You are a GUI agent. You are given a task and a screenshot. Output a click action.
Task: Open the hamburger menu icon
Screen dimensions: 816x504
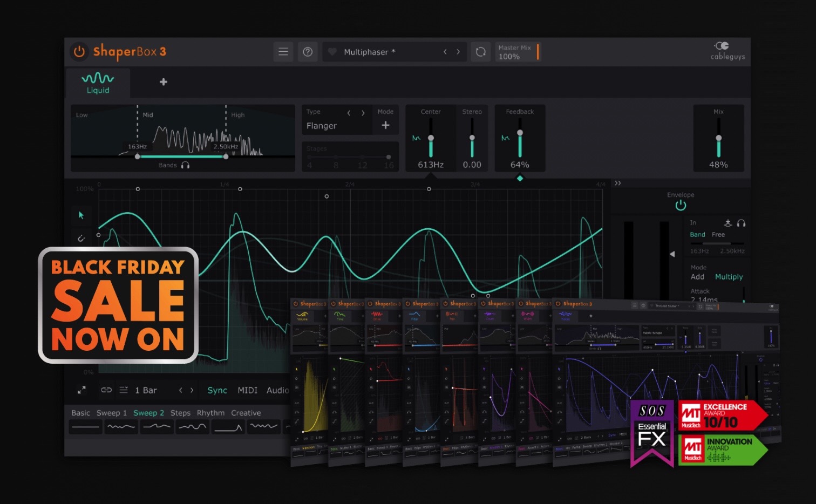[283, 52]
